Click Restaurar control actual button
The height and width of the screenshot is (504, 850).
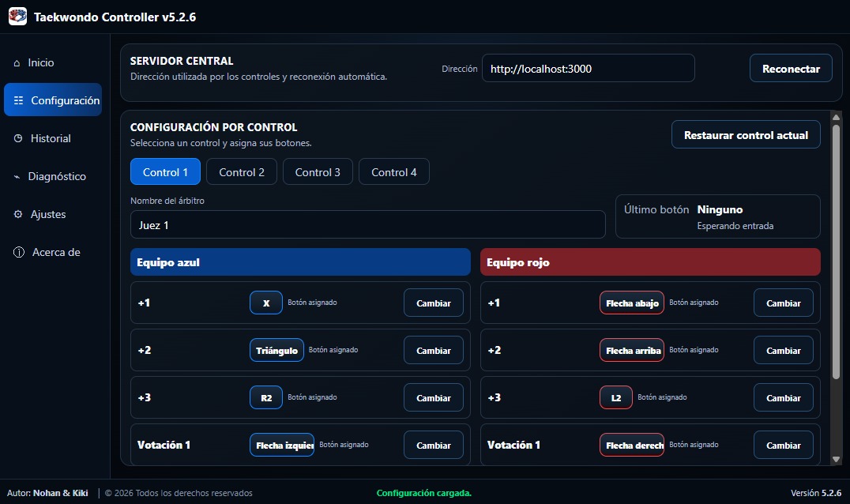click(746, 135)
